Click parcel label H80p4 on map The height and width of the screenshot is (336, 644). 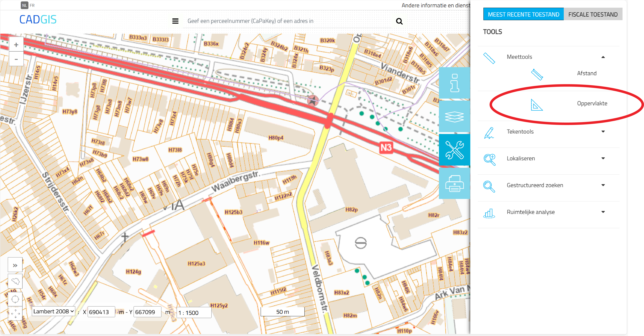(276, 138)
